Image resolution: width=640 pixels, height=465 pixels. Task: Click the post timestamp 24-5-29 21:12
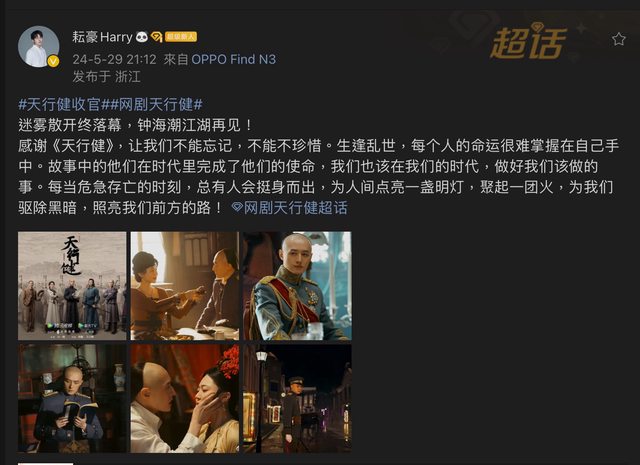coord(114,60)
